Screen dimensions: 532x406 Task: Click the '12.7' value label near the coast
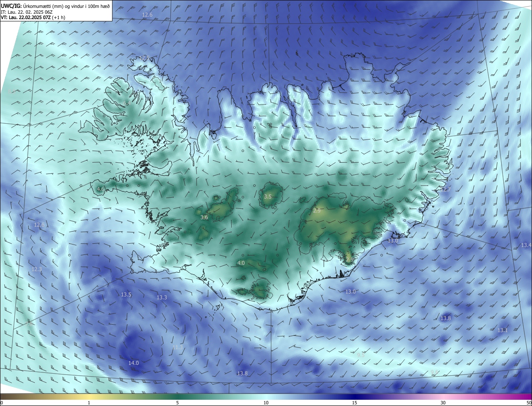(446, 189)
